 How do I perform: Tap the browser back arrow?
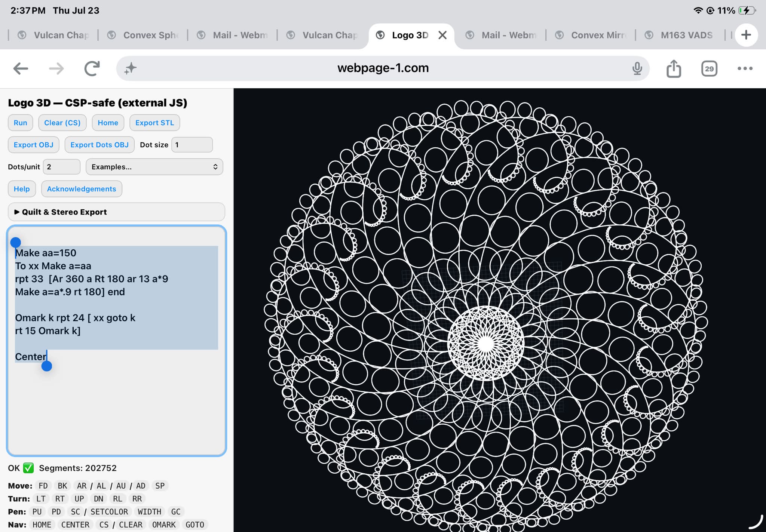[21, 68]
